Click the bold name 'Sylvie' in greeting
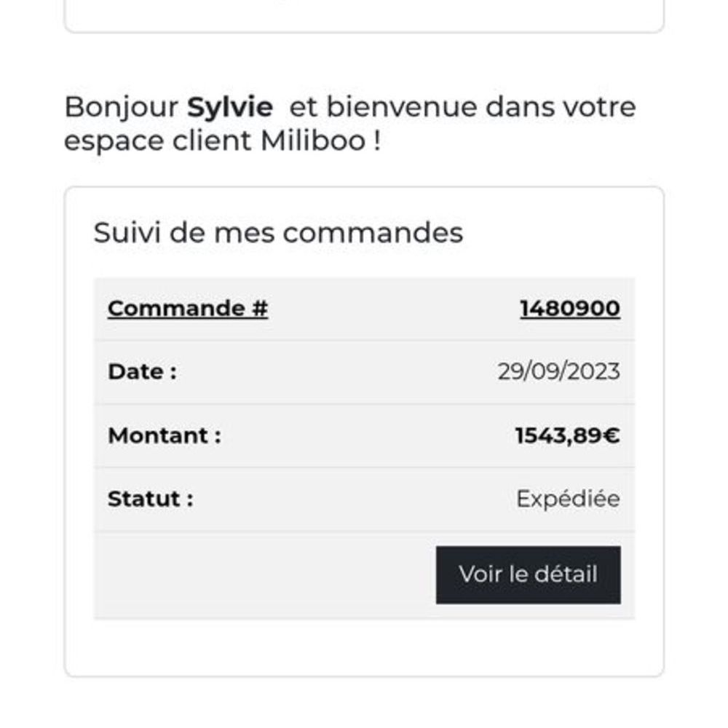This screenshot has width=728, height=728. tap(230, 108)
